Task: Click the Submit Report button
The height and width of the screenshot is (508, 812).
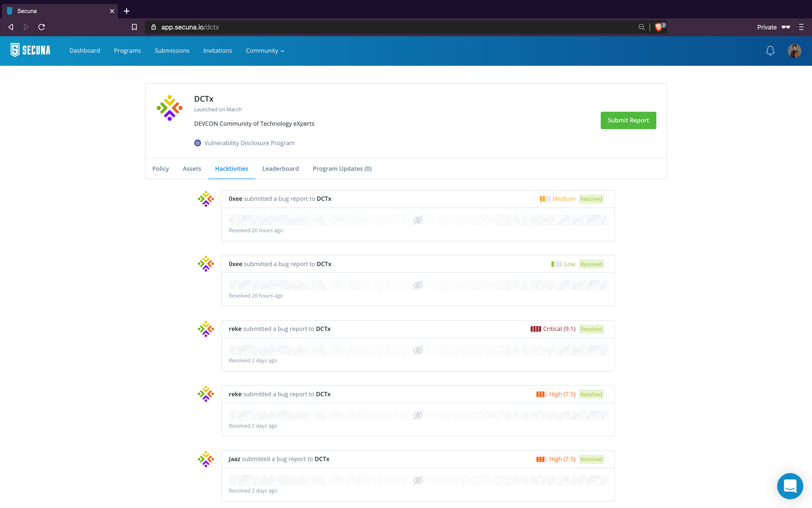Action: 628,120
